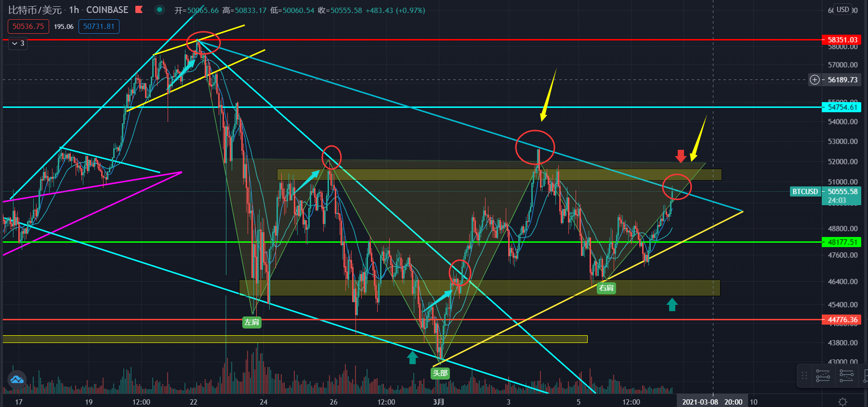Screen dimensions: 868x407
Task: Click the date 17 on time axis
Action: (18, 402)
